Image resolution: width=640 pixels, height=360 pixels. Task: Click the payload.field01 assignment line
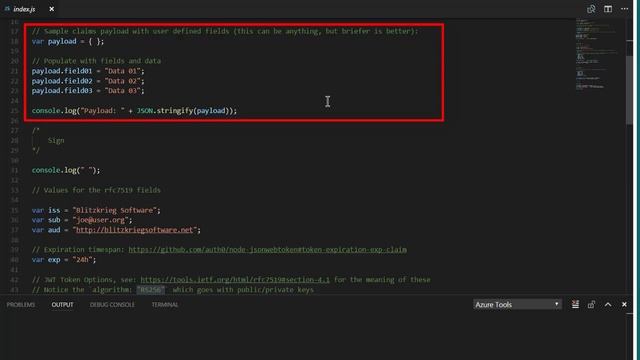coord(88,71)
